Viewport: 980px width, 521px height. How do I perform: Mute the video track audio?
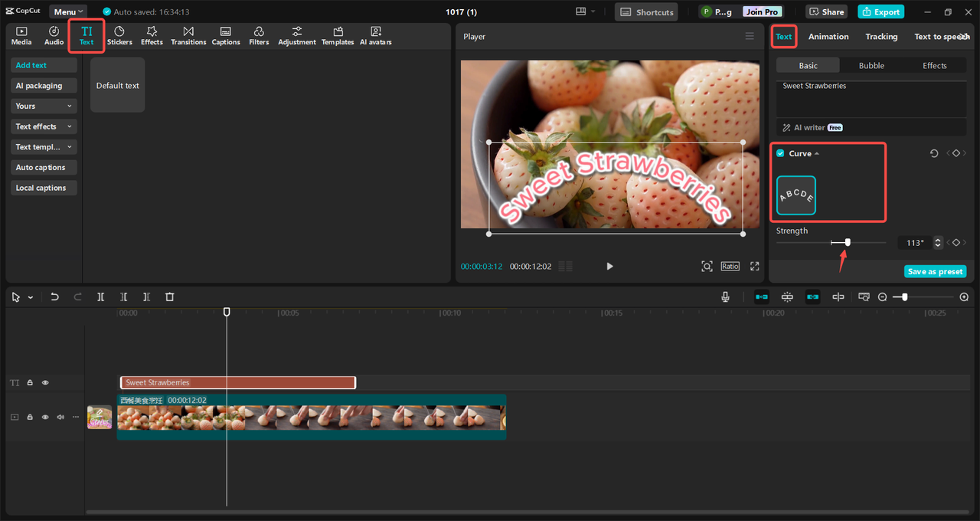pyautogui.click(x=60, y=418)
